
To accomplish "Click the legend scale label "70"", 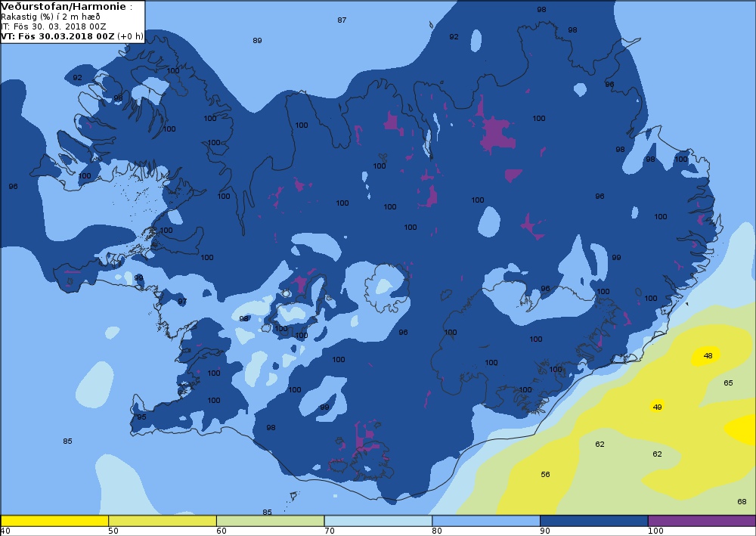I will point(330,531).
